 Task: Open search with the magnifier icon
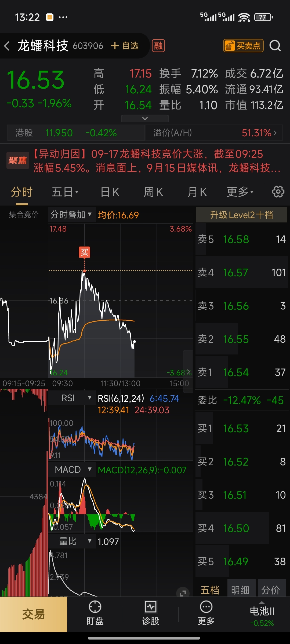pyautogui.click(x=275, y=46)
